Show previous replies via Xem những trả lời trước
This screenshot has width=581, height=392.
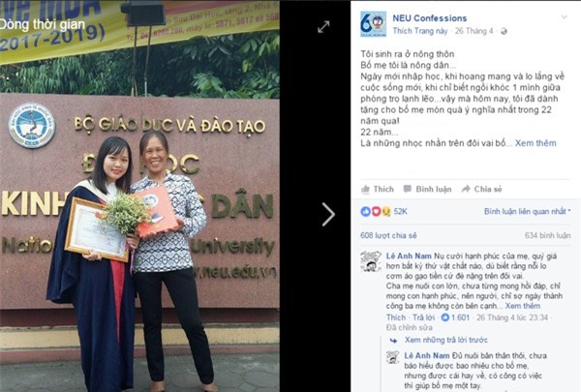click(x=445, y=340)
